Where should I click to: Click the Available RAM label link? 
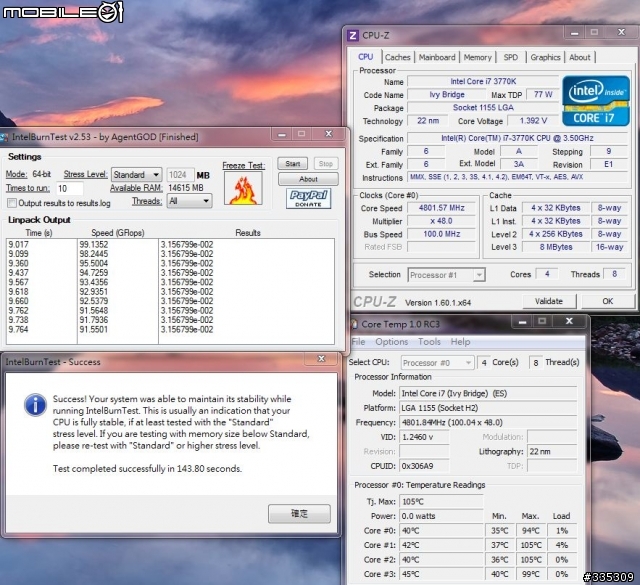click(x=136, y=188)
